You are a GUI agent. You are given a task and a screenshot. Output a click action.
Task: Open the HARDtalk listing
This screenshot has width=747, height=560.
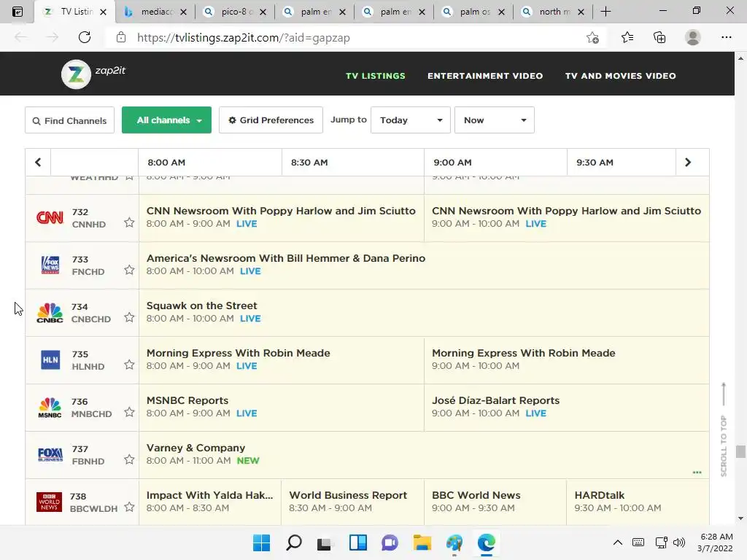tap(638, 502)
